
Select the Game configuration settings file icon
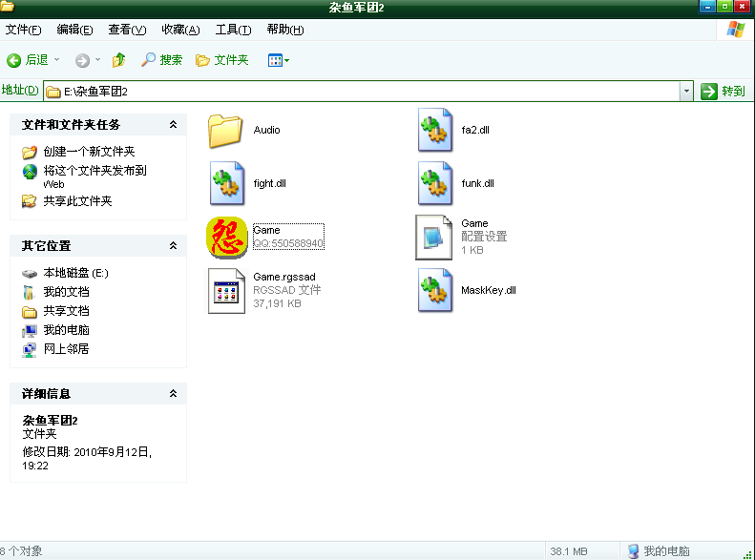[434, 238]
